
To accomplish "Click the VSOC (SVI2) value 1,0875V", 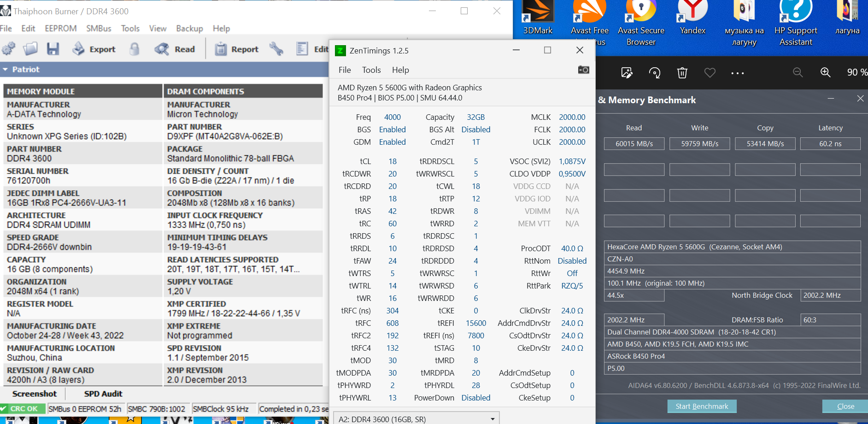I will (x=572, y=161).
